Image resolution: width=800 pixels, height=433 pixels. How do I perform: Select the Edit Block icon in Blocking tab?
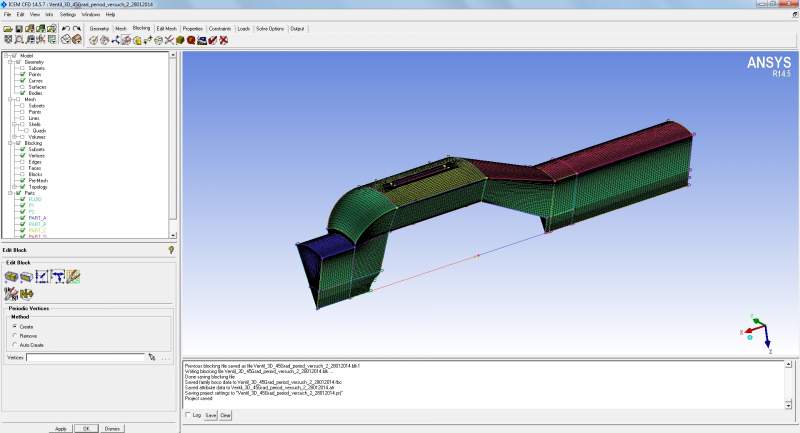pos(126,40)
